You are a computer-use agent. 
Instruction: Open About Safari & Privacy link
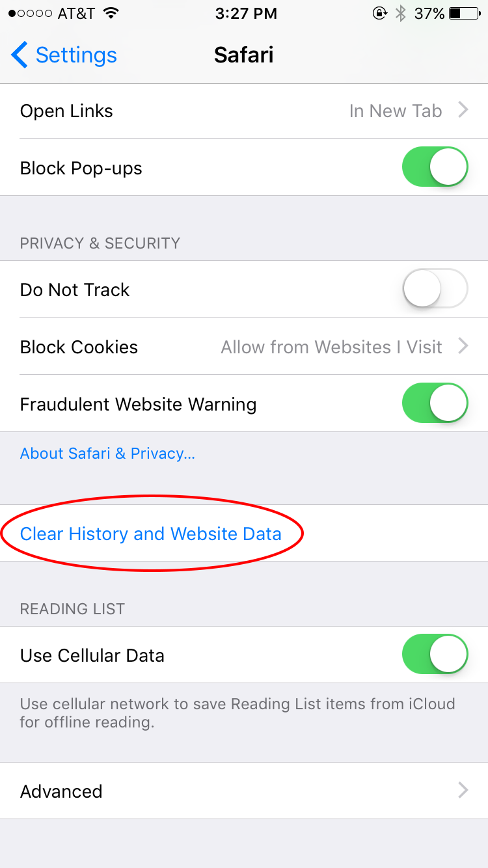click(x=107, y=454)
